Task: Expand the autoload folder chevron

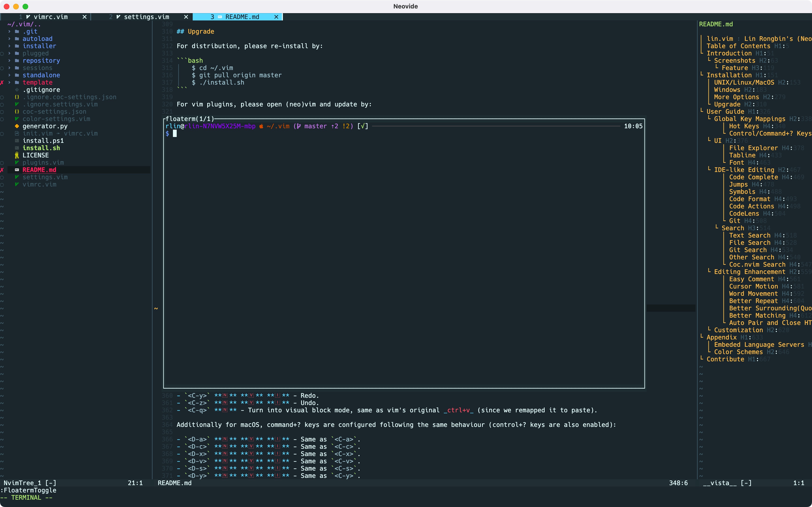Action: (x=9, y=39)
